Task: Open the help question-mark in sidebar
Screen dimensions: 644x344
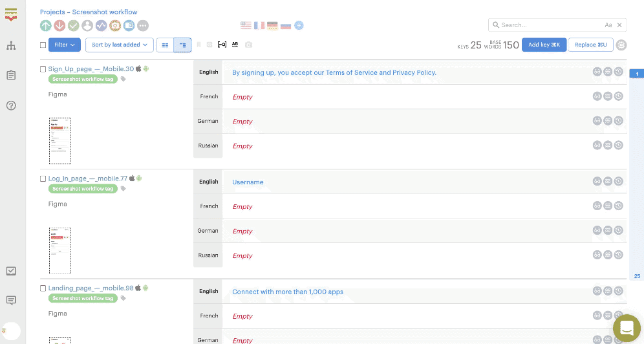Action: coord(11,105)
